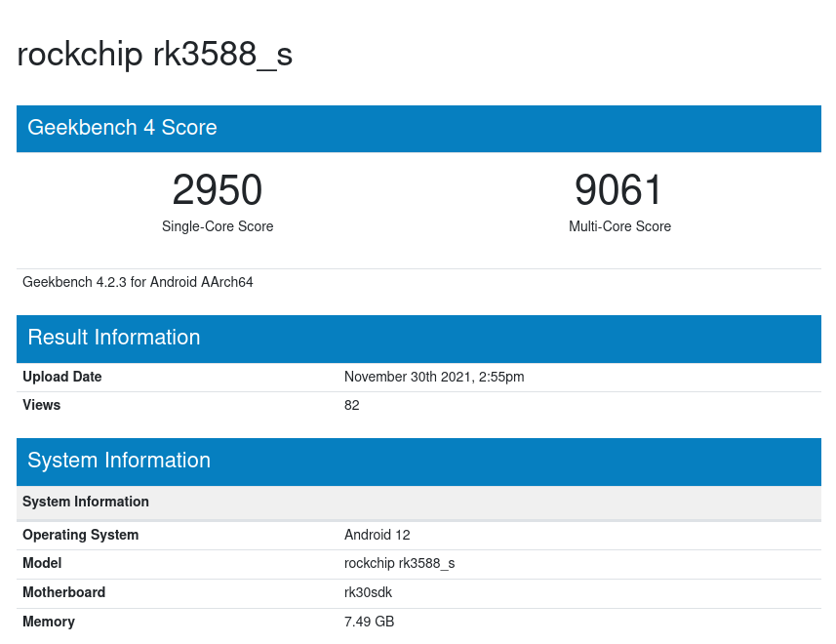The width and height of the screenshot is (836, 644).
Task: Click the rockchip rk3588_s page title
Action: pos(155,55)
